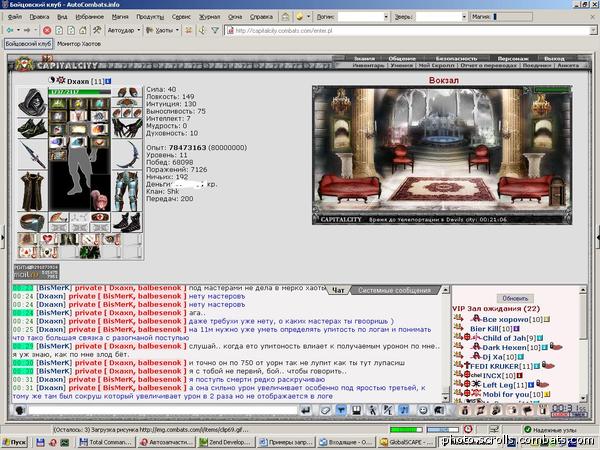Click the red Stop loading icon
Viewport: 600px width, 450px height.
coord(47,30)
